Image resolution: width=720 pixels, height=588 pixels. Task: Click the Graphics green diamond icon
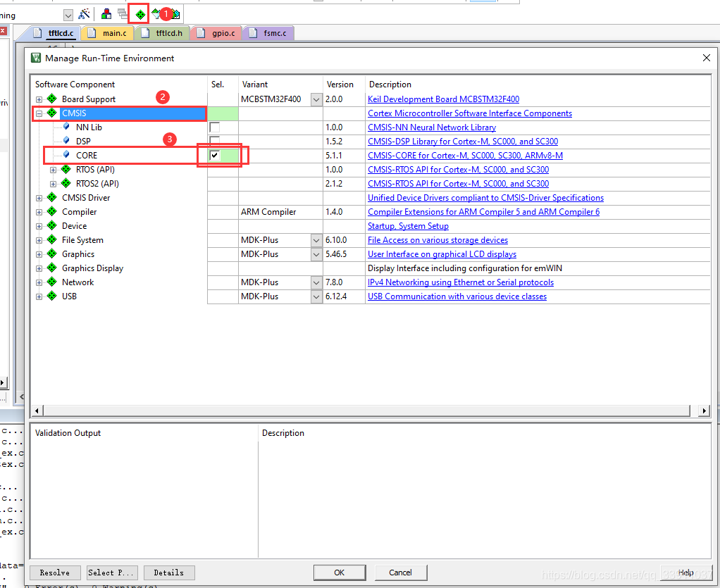52,254
